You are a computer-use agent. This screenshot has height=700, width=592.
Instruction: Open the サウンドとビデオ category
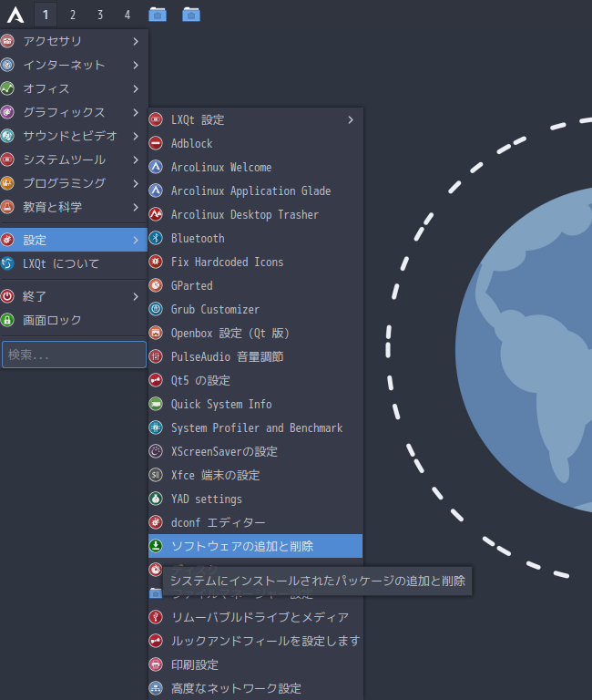click(74, 136)
